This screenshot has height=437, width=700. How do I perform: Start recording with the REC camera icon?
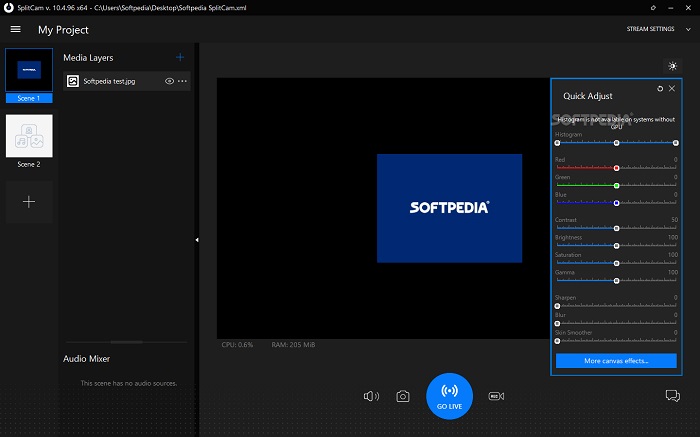click(x=496, y=396)
